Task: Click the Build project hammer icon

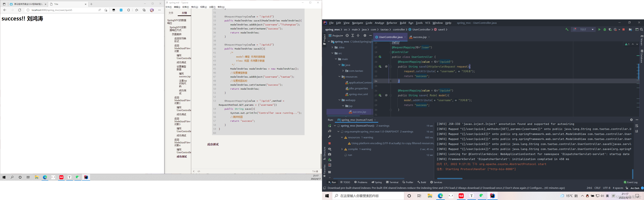Action: pos(567,30)
